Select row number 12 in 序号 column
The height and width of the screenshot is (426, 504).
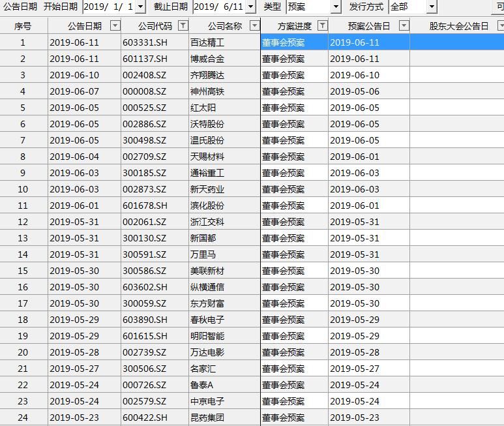pyautogui.click(x=23, y=222)
